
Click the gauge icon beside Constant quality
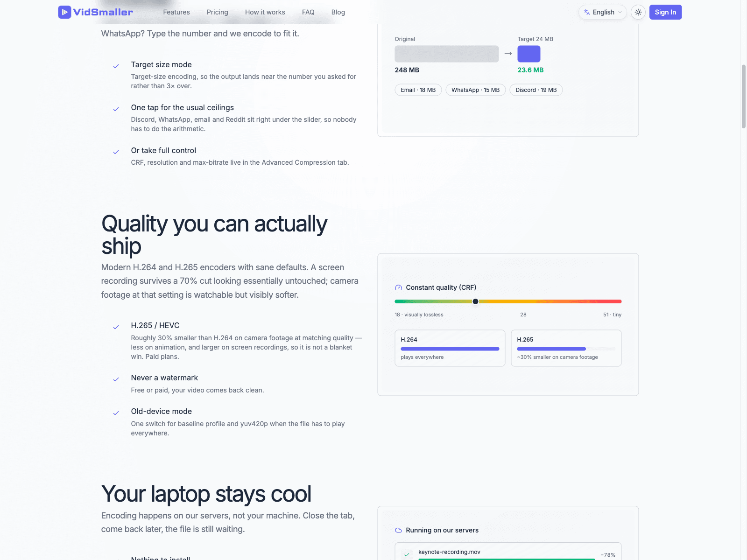coord(398,287)
